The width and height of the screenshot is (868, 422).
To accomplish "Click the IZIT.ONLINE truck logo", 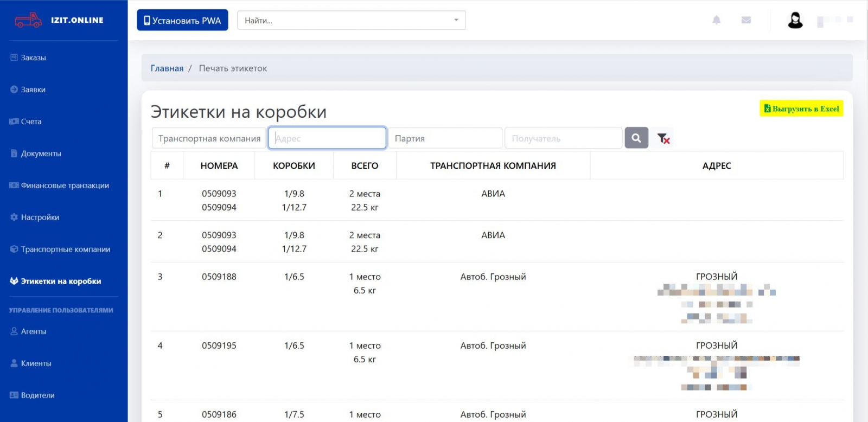I will pyautogui.click(x=28, y=20).
